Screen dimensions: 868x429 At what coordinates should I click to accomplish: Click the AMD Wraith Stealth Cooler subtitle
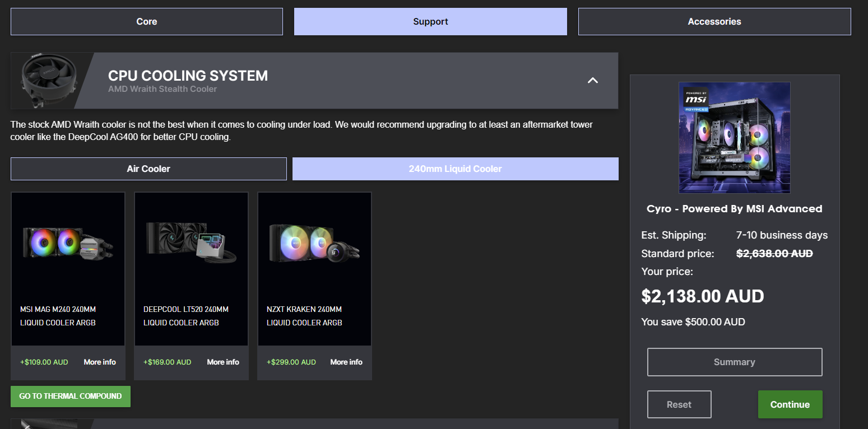[163, 89]
